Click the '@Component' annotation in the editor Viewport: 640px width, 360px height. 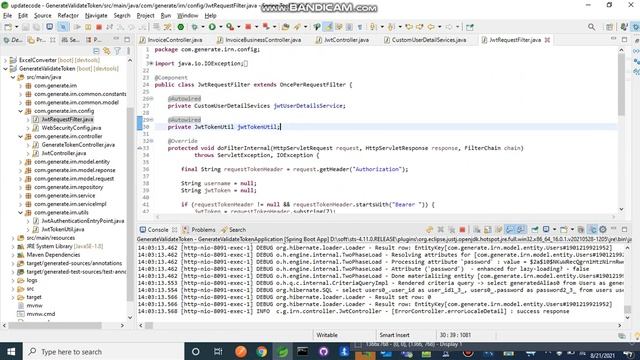171,78
